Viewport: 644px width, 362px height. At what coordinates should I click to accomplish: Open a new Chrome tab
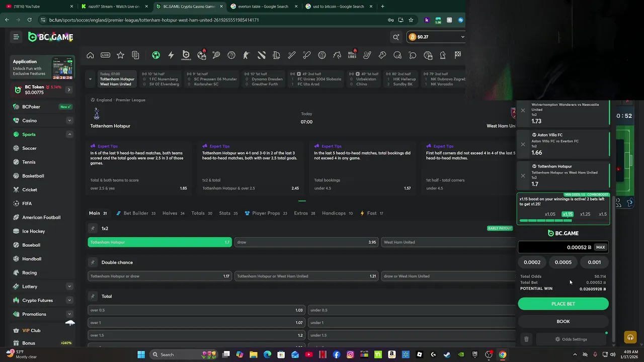[382, 7]
